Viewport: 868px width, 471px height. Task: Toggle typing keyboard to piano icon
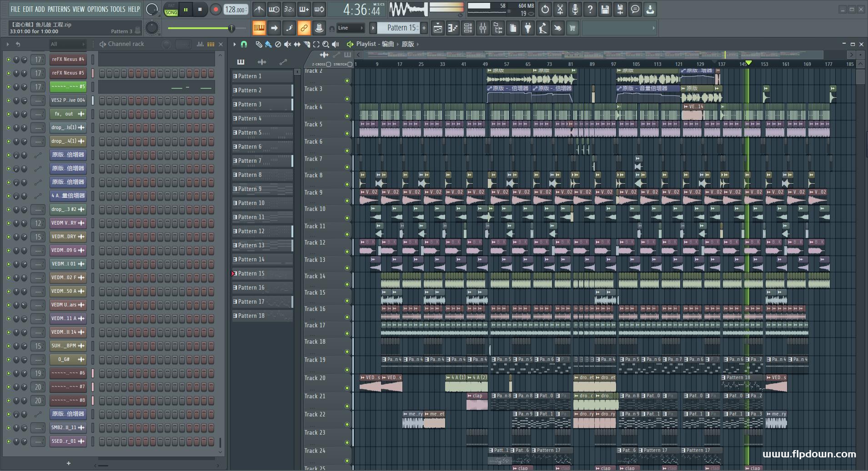[259, 28]
